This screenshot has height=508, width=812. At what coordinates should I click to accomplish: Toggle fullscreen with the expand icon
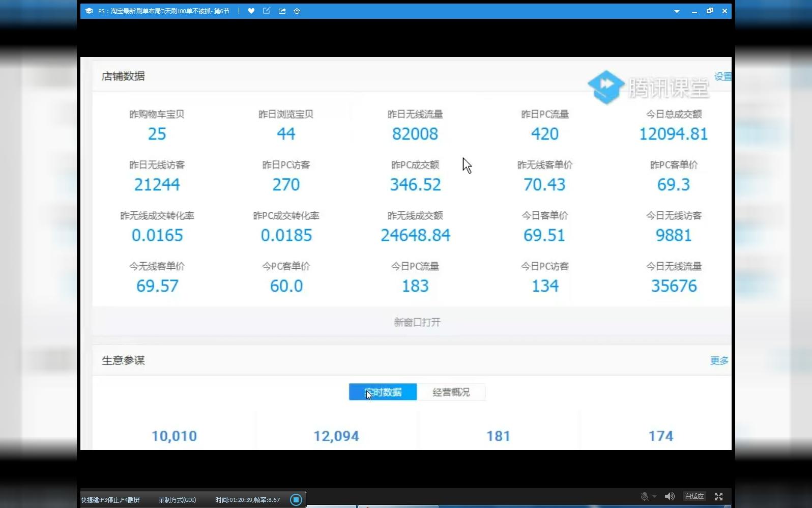click(x=718, y=496)
